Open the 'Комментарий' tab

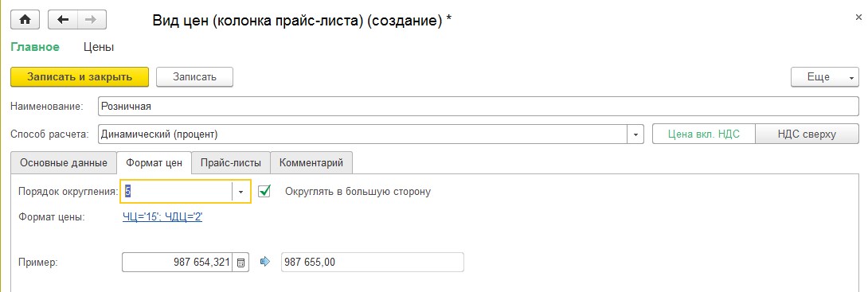tap(311, 163)
